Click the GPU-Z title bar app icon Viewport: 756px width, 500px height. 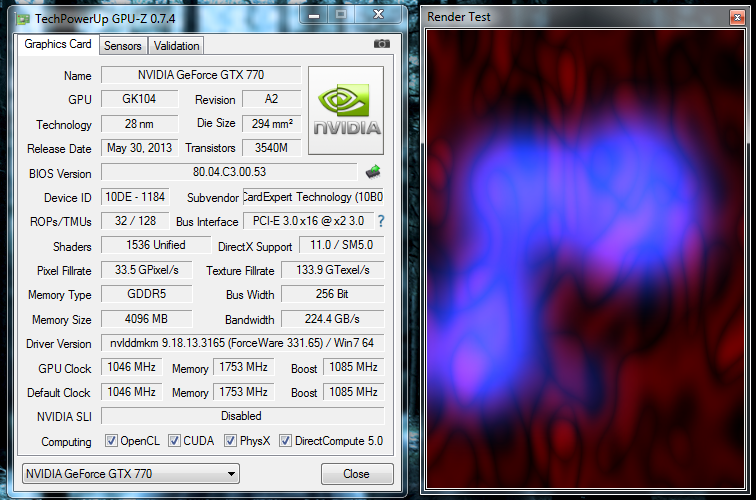[x=23, y=19]
